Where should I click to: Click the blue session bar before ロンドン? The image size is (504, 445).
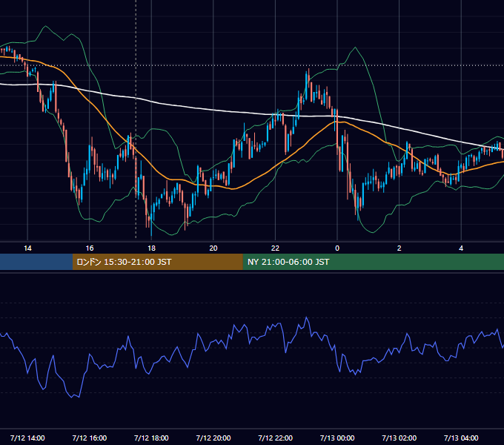pyautogui.click(x=36, y=262)
